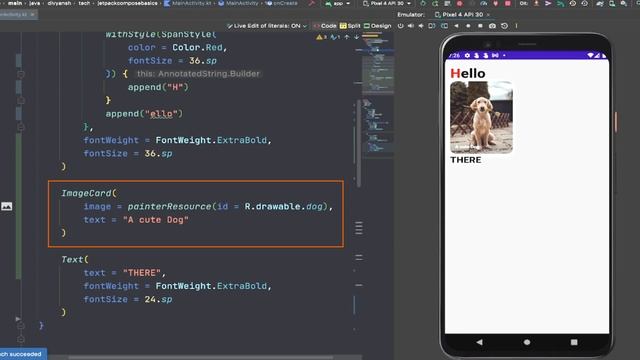Switch editor to Design view
640x360 pixels.
tap(378, 26)
